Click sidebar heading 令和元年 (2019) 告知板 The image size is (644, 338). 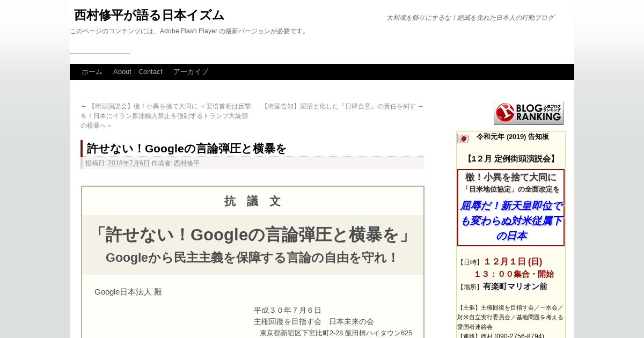pos(513,137)
